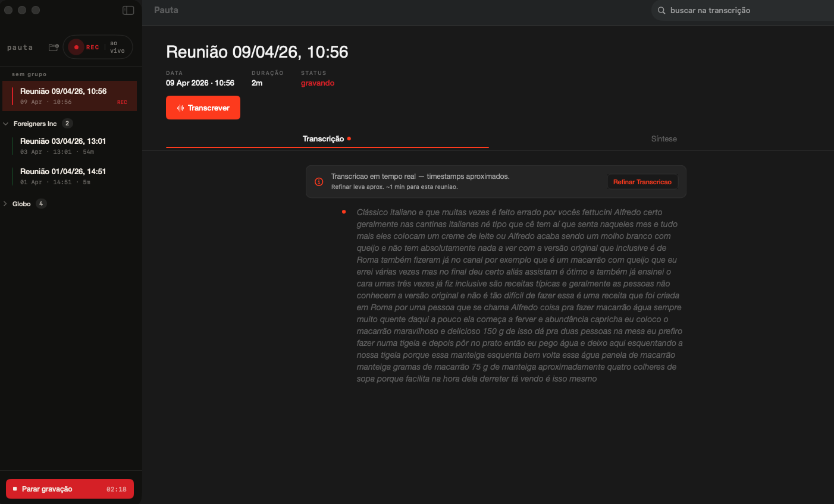Click the red live dot beside the transcript
The width and height of the screenshot is (834, 504).
pyautogui.click(x=344, y=212)
